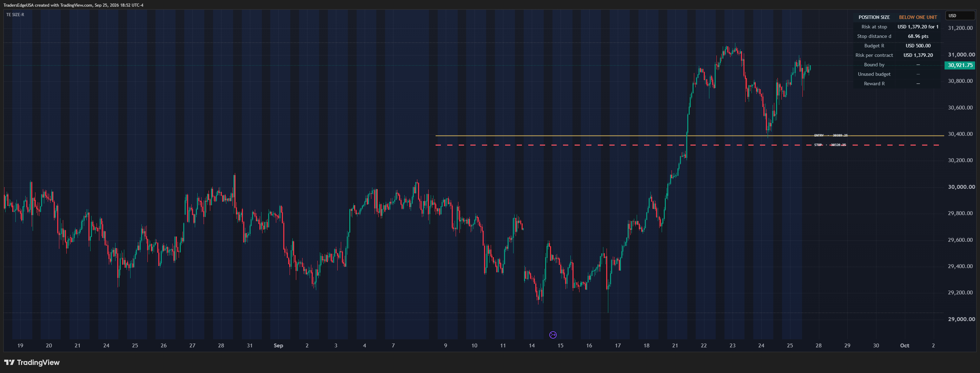Click the 30,800.00 price axis label
The image size is (980, 373).
click(x=960, y=81)
